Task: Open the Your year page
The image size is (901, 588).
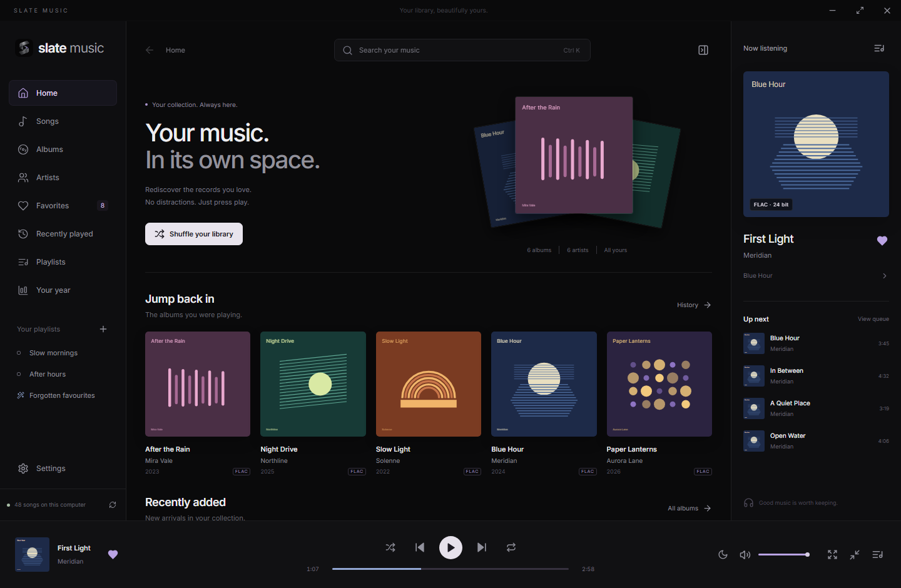Action: pos(63,290)
